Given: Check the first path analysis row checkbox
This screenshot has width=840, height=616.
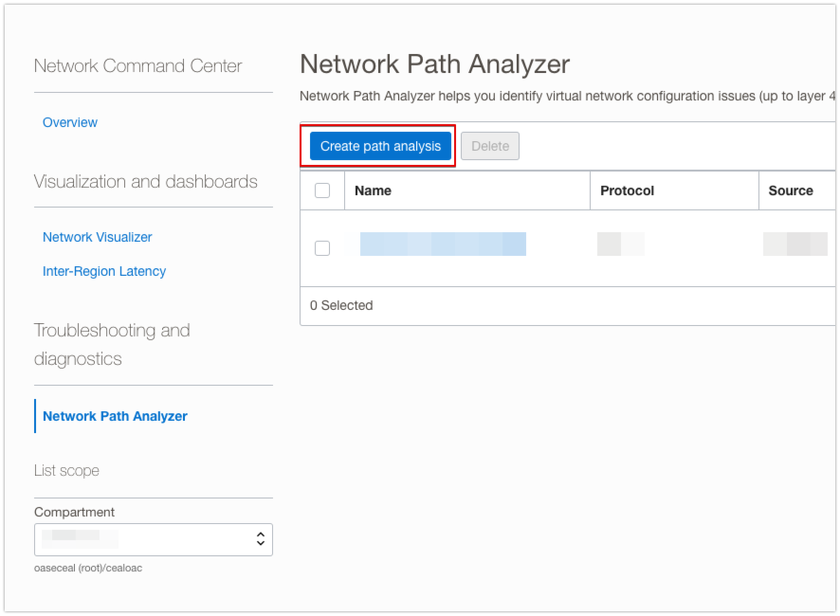Looking at the screenshot, I should (x=321, y=247).
